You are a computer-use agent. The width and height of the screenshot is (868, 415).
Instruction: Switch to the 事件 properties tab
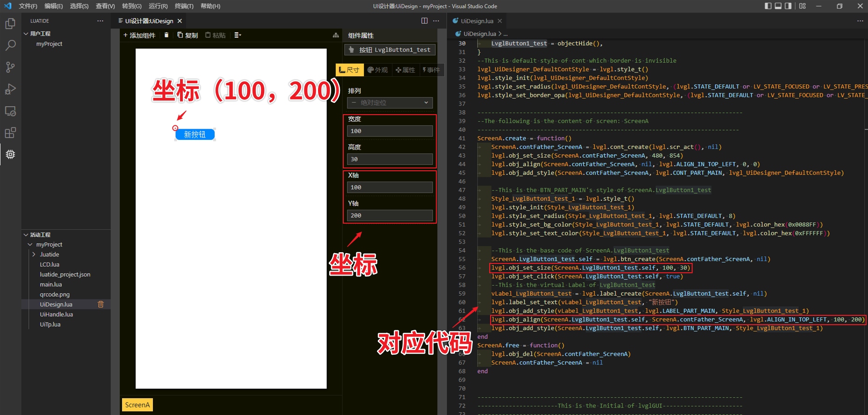[431, 70]
